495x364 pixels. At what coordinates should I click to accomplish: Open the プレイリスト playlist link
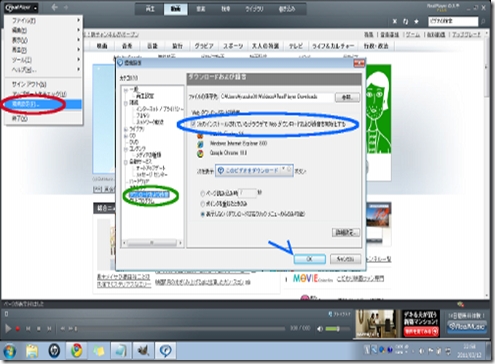[x=339, y=314]
